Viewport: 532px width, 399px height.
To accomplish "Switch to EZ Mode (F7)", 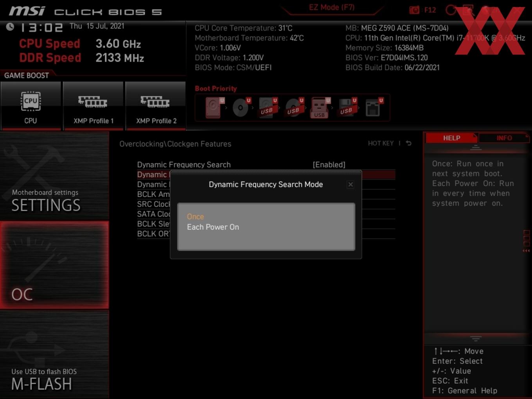I will [x=332, y=7].
